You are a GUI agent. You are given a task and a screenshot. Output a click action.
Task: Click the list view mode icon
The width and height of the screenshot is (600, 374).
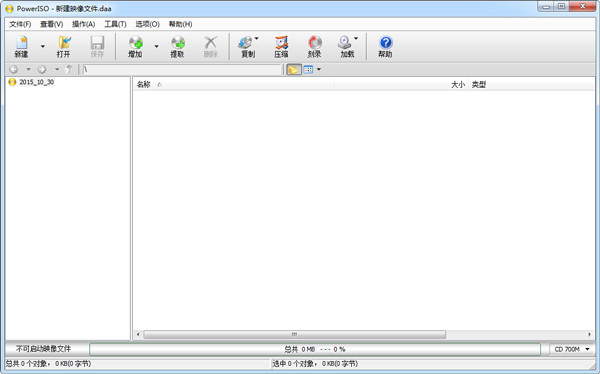308,69
